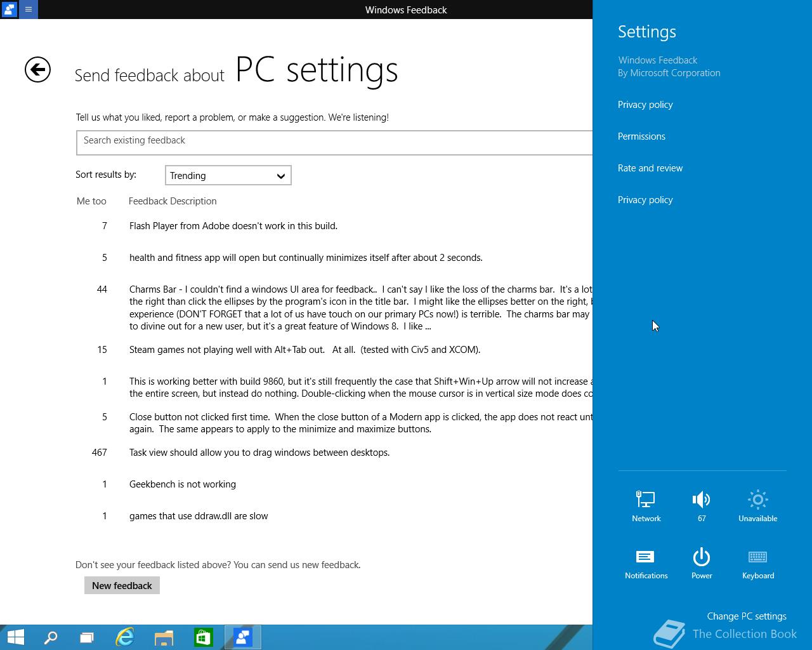Adjust volume icon showing 67
Viewport: 812px width, 650px height.
(702, 506)
